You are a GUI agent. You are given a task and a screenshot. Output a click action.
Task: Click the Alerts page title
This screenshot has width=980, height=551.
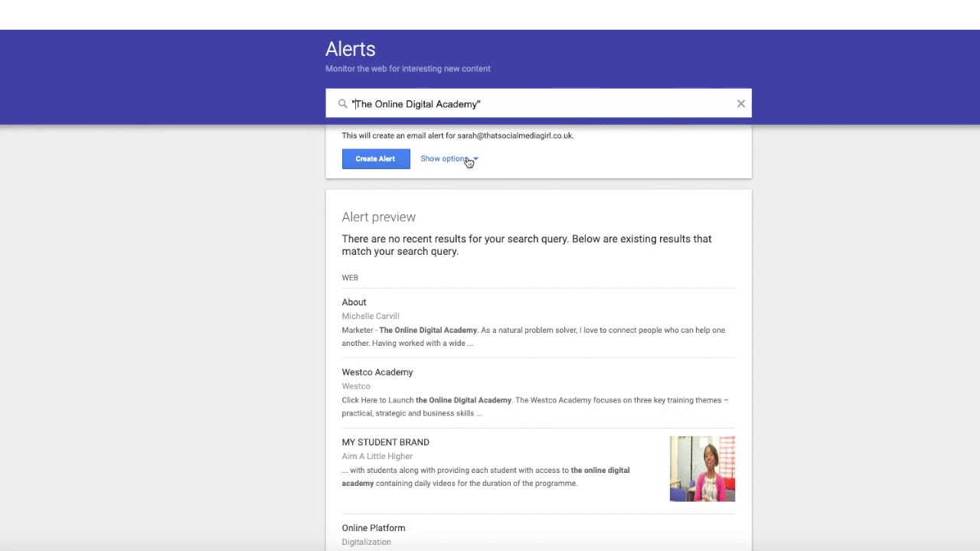coord(350,49)
